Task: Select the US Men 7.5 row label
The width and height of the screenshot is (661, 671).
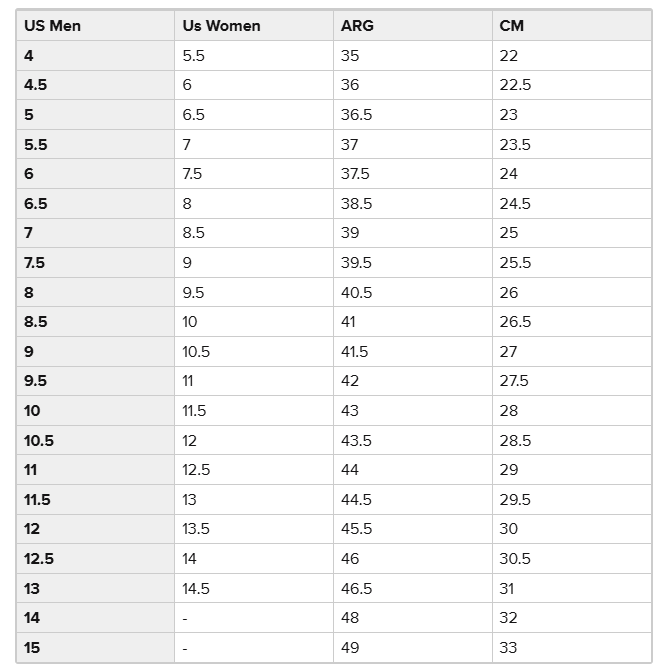Action: tap(34, 263)
